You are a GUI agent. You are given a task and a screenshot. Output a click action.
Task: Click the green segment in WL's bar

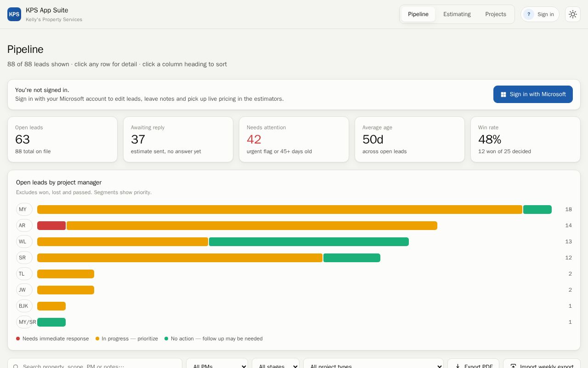(x=309, y=241)
